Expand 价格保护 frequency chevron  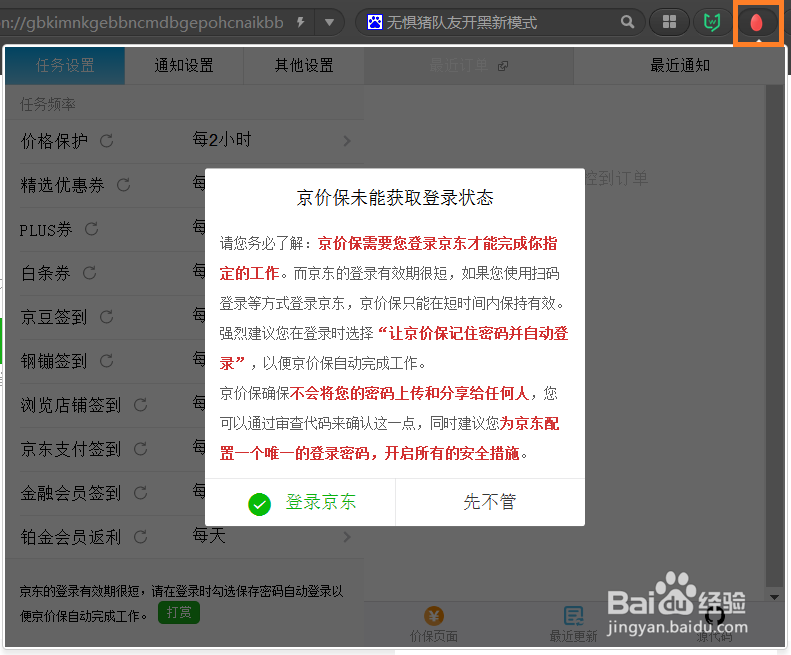[347, 141]
